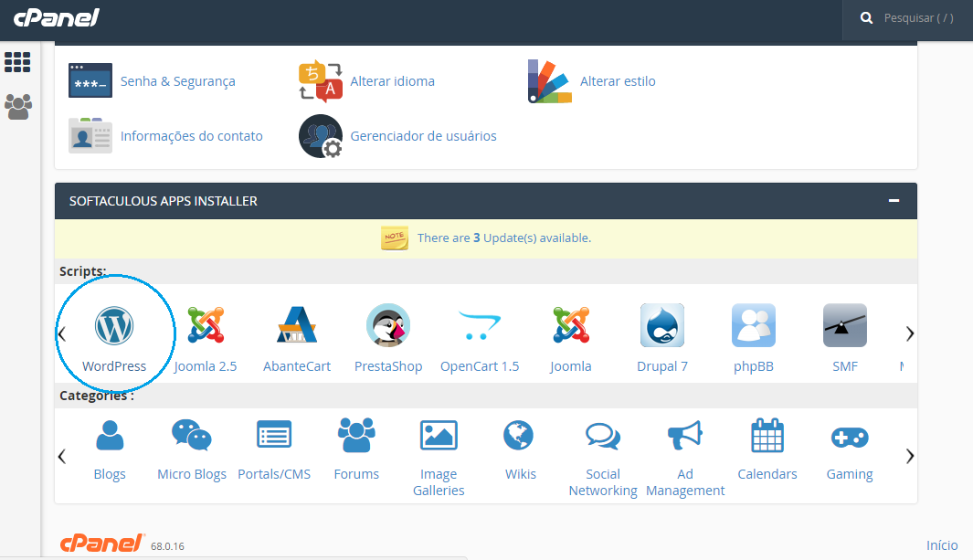Open the Informações do contato icon
973x560 pixels.
coord(90,135)
